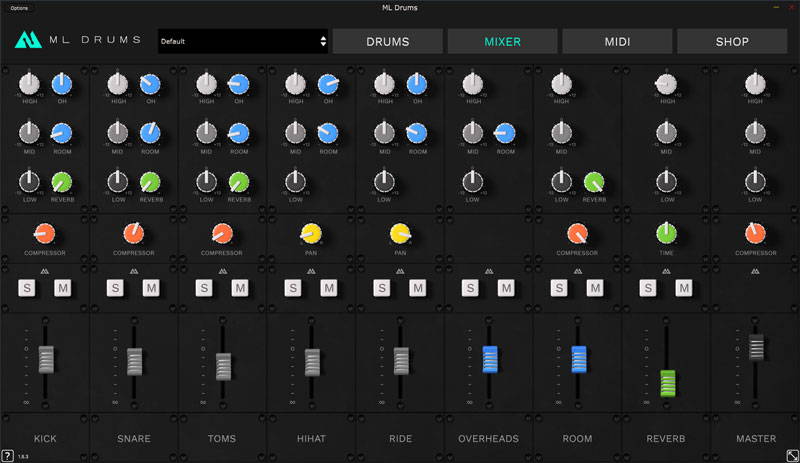Solo the Reverb channel
Viewport: 800px width, 463px height.
tap(648, 288)
